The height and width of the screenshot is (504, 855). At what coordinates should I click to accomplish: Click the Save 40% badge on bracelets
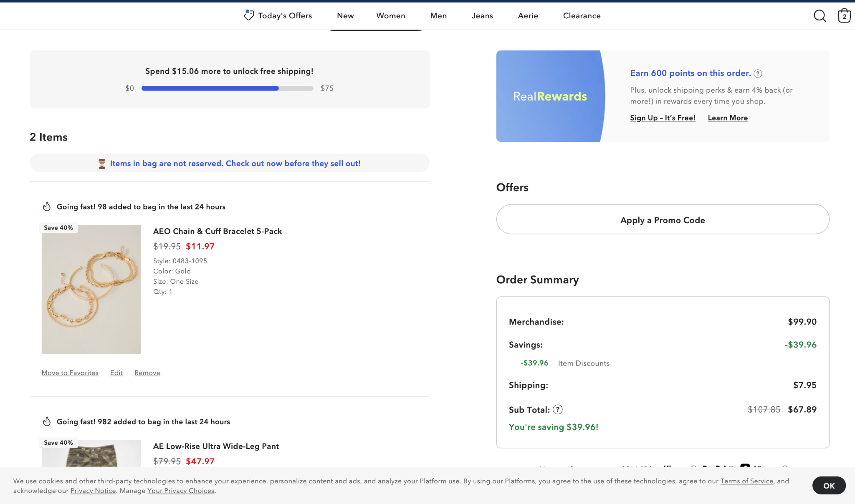click(58, 228)
